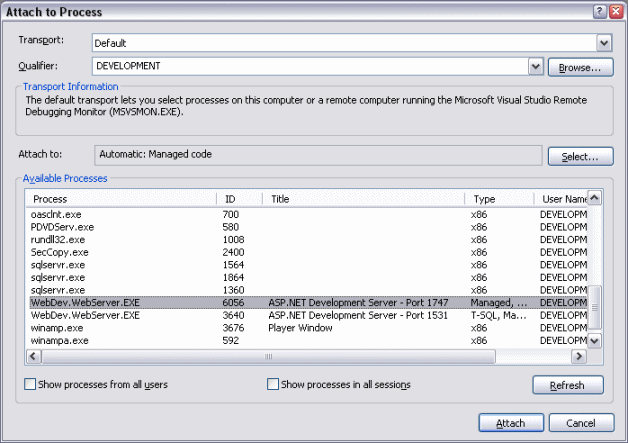Viewport: 628px width, 443px height.
Task: Sort by the Title column header
Action: 364,199
